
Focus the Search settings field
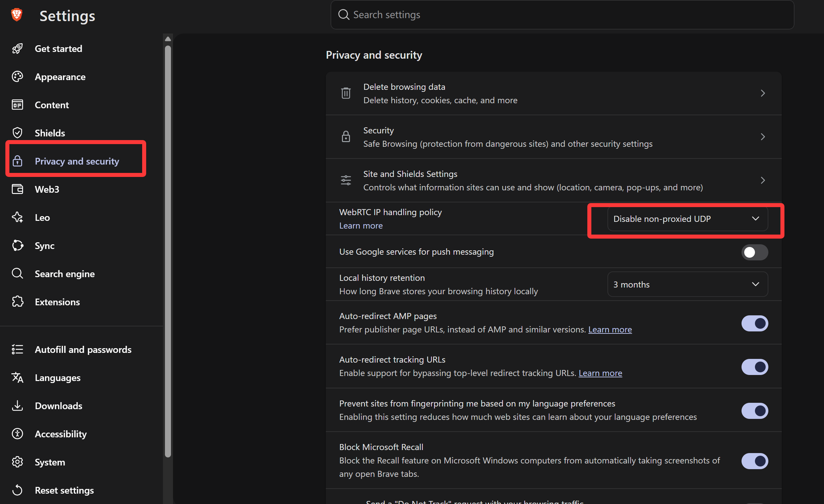pos(562,15)
